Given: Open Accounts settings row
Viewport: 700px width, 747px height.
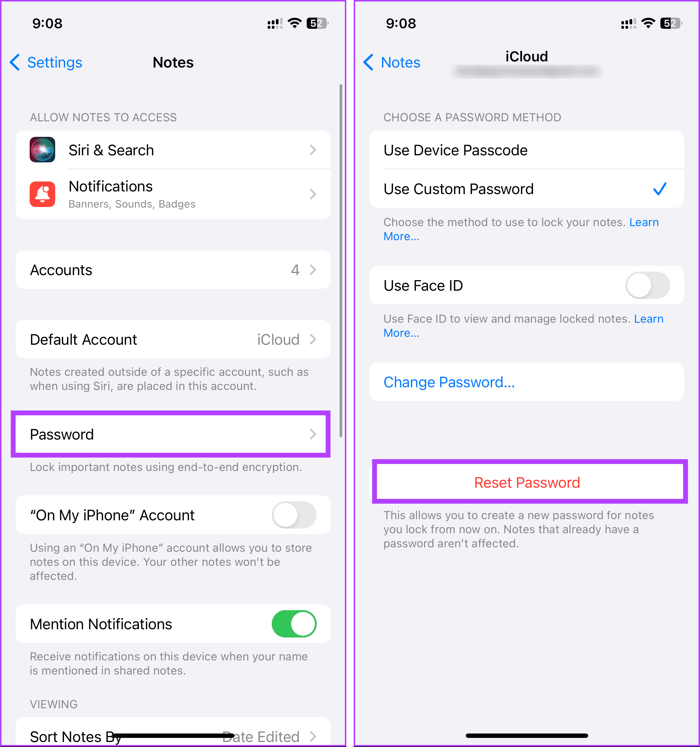Looking at the screenshot, I should (x=174, y=270).
